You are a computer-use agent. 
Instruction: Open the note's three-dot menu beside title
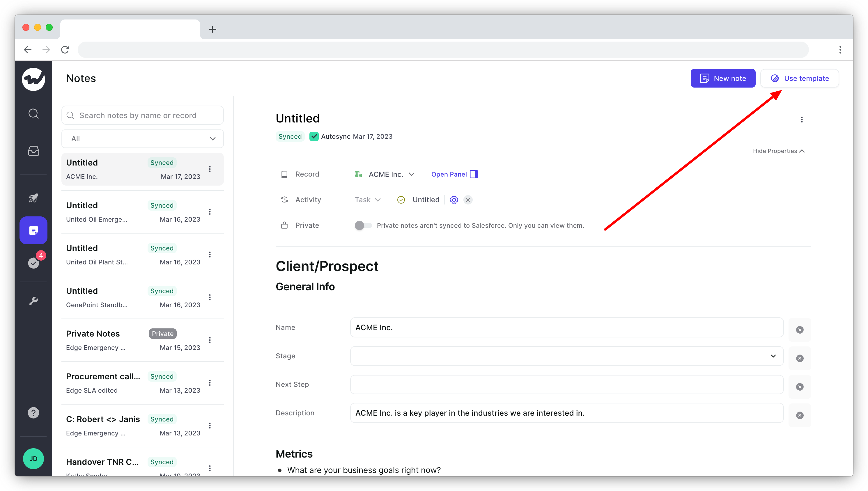pos(802,120)
